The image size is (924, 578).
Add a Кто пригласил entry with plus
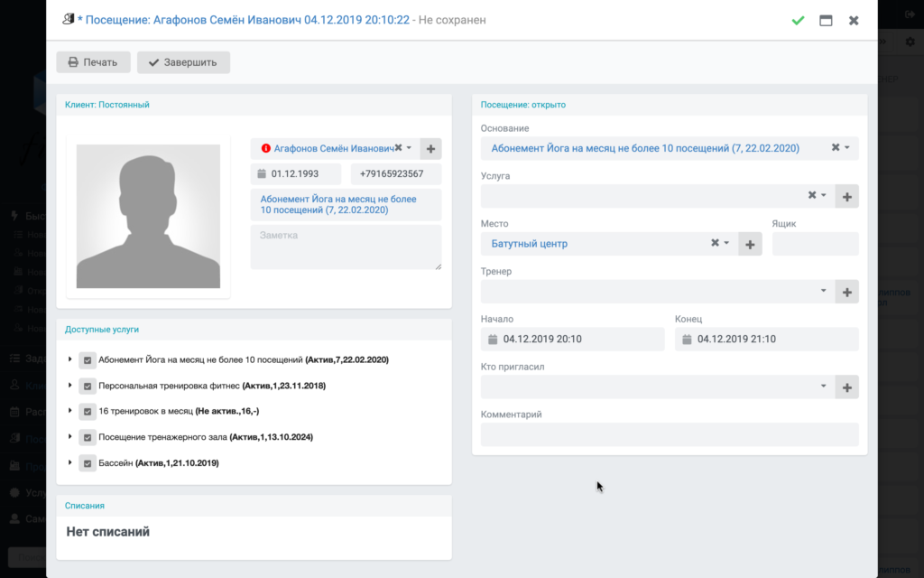click(x=846, y=387)
